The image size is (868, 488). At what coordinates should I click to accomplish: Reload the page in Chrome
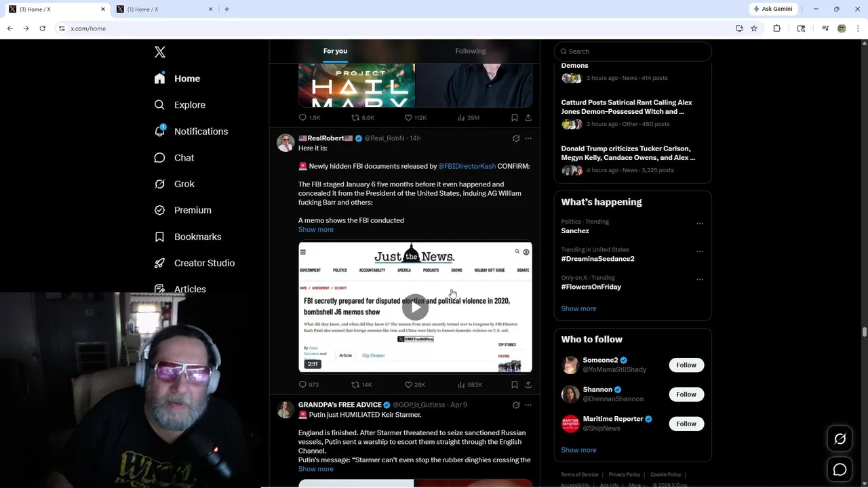(x=42, y=28)
